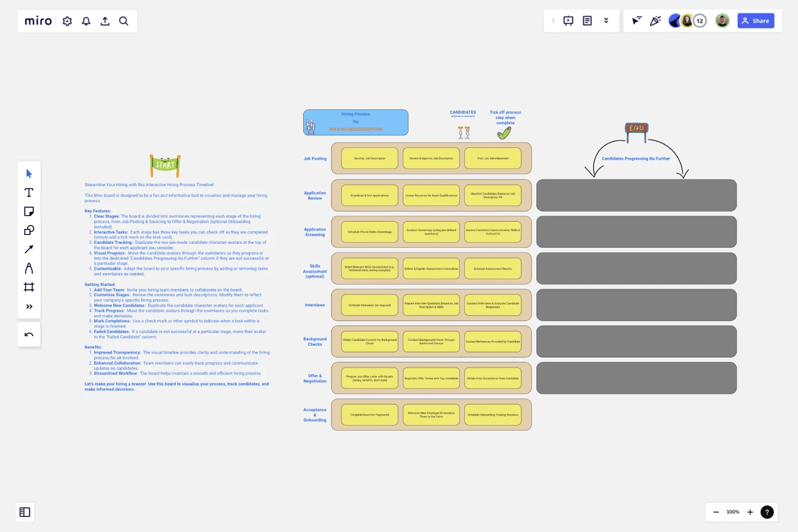Click the 100% zoom level indicator
798x532 pixels.
point(733,512)
